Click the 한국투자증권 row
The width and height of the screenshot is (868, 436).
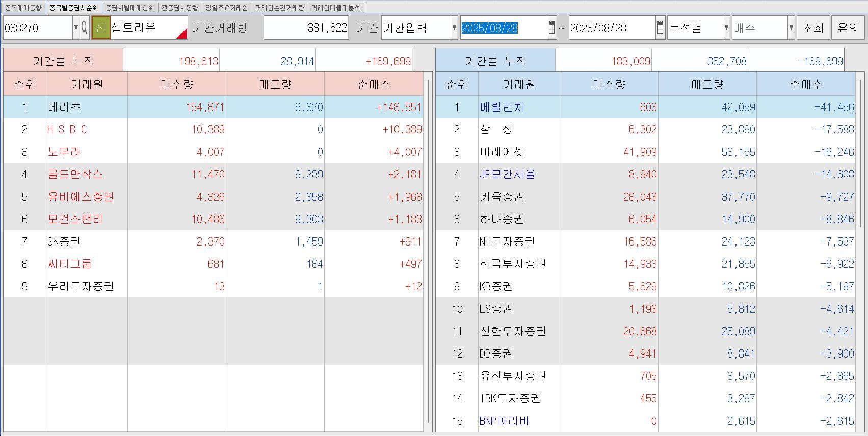645,264
